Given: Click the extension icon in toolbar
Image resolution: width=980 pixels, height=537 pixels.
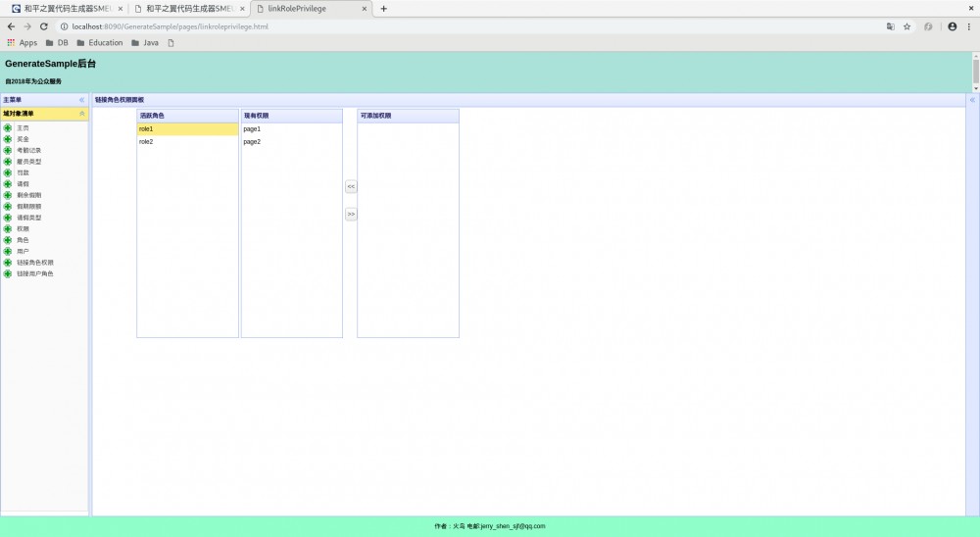Looking at the screenshot, I should point(928,26).
